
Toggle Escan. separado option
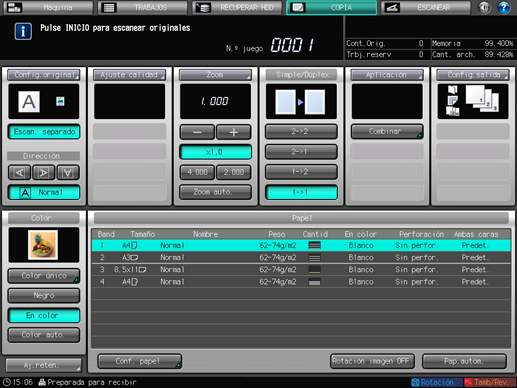coord(44,132)
